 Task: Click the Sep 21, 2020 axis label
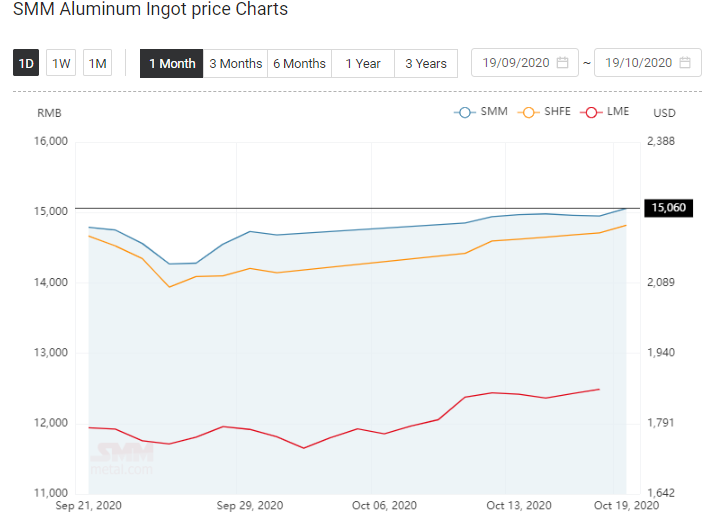pos(88,505)
